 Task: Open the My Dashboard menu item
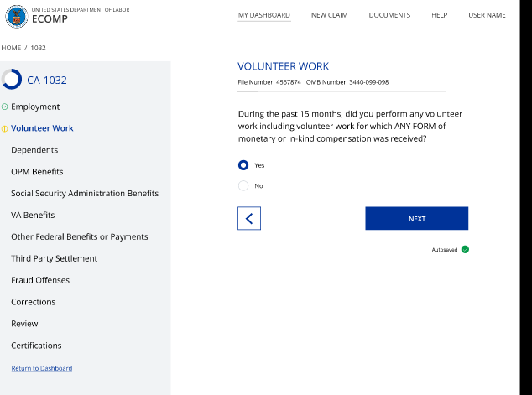263,15
